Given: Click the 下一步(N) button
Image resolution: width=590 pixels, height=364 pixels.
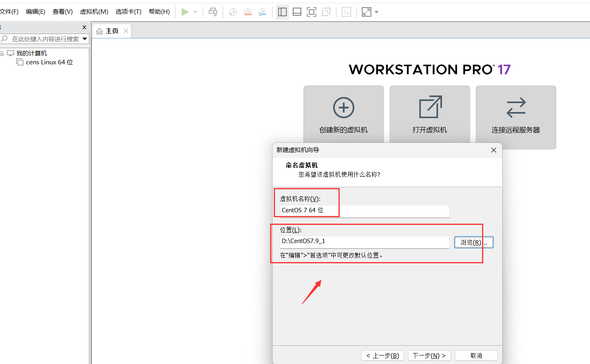Looking at the screenshot, I should point(429,356).
